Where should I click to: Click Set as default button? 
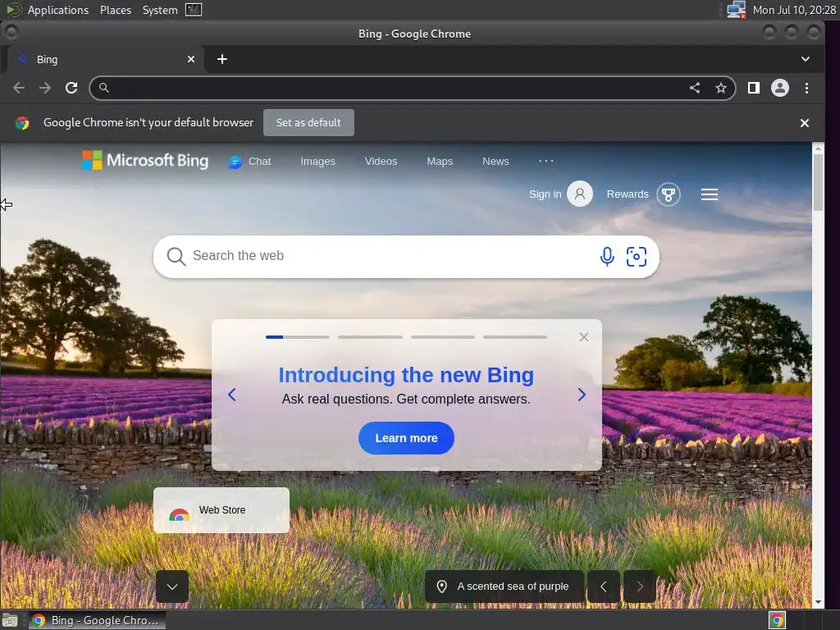pos(308,123)
